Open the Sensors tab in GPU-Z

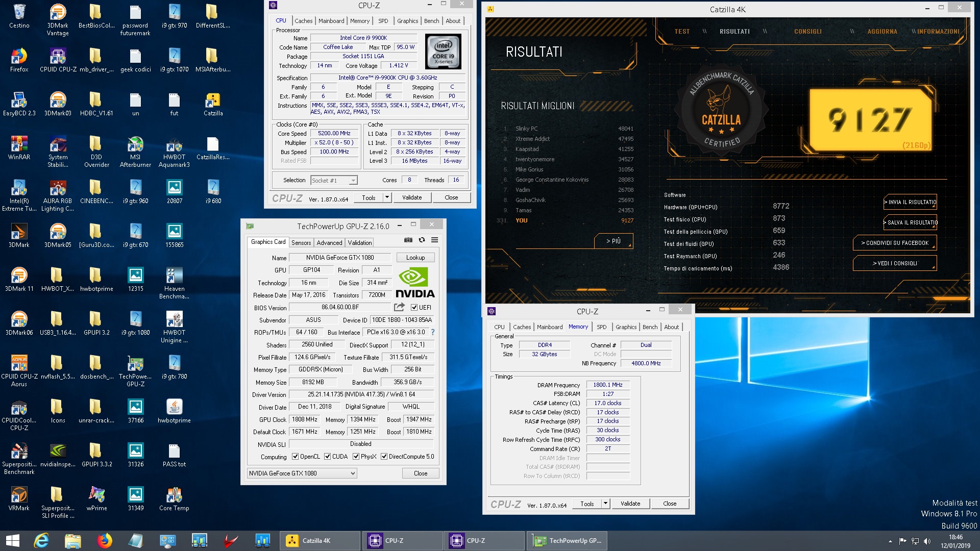(301, 243)
